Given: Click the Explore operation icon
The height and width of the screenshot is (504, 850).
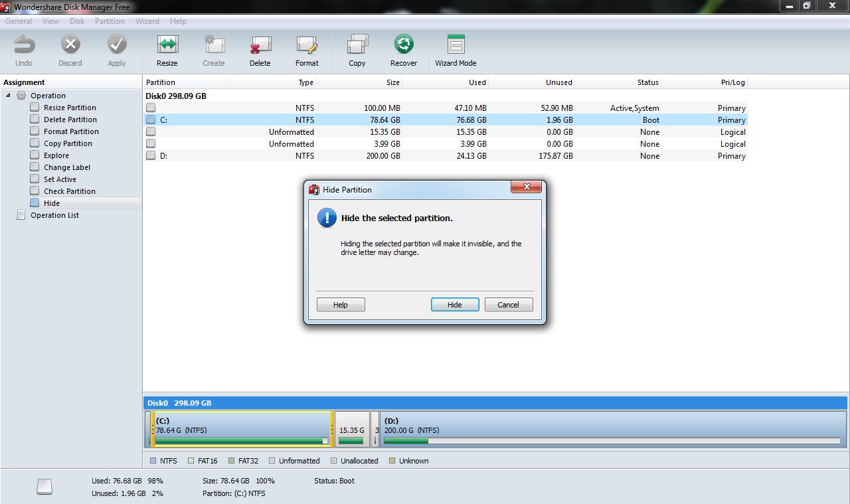Looking at the screenshot, I should click(35, 155).
